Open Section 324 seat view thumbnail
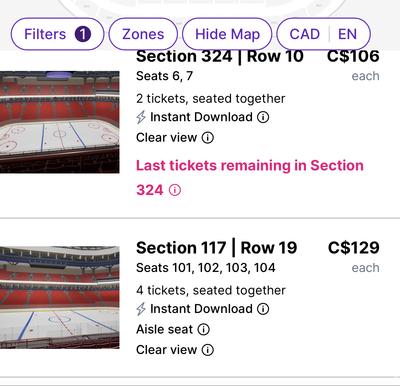Viewport: 400px width, 386px height. click(59, 122)
